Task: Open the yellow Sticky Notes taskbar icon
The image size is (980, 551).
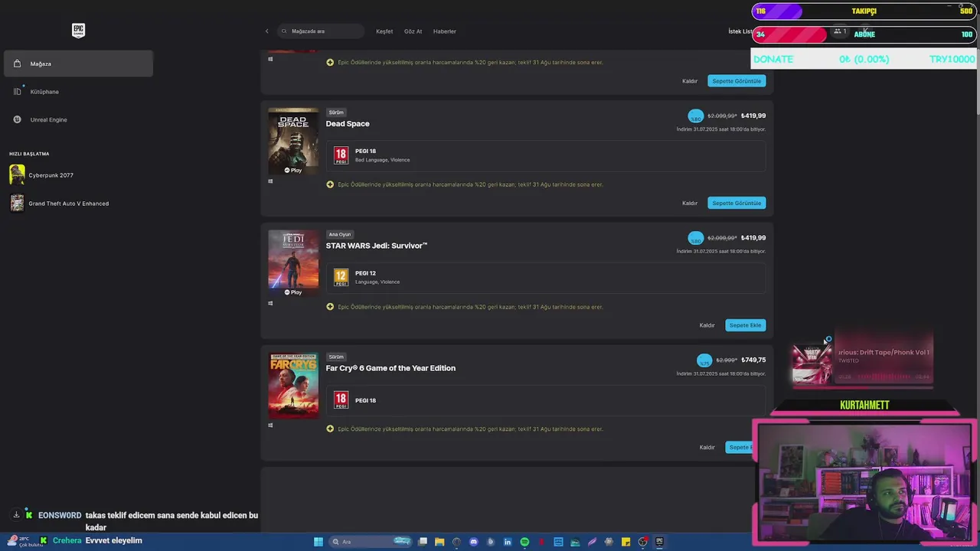Action: 626,542
